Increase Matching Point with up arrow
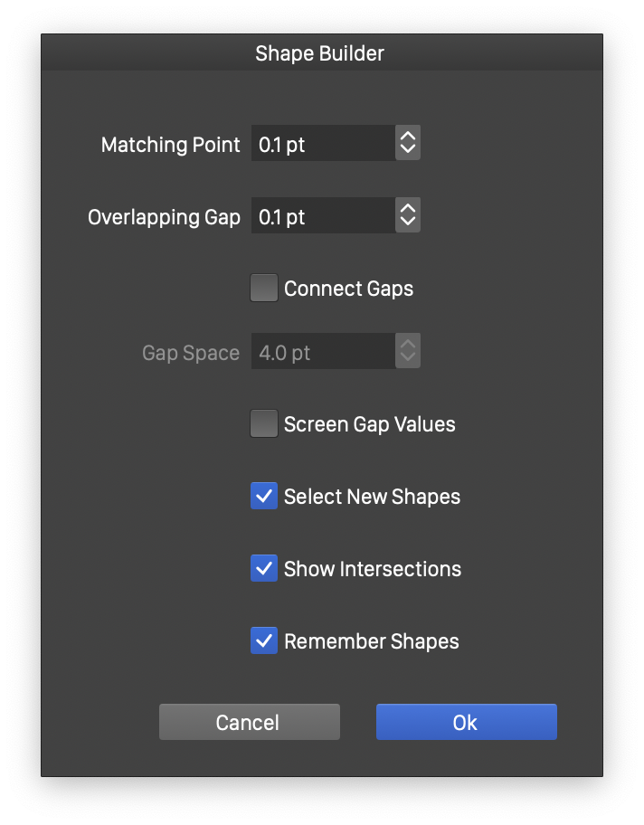Image resolution: width=644 pixels, height=825 pixels. (x=408, y=137)
